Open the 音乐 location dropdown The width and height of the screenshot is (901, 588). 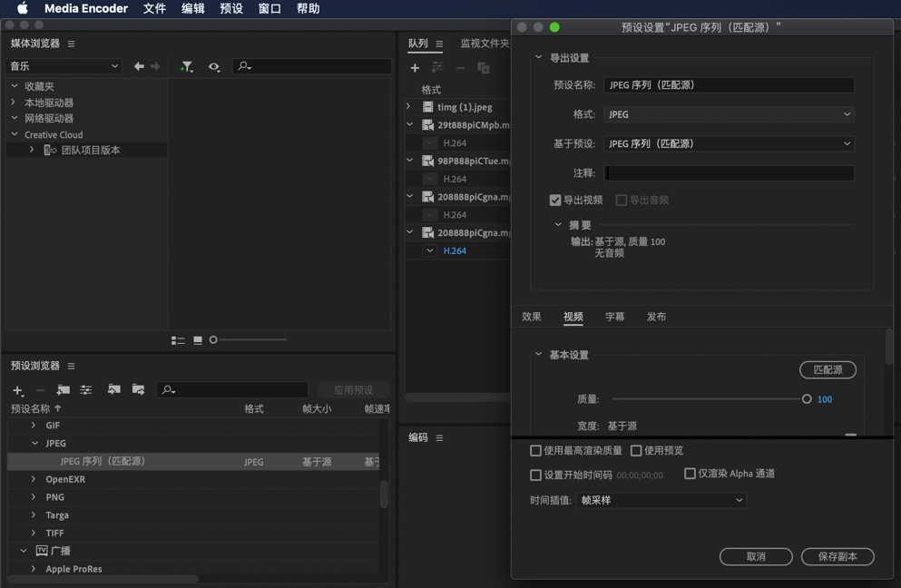[64, 66]
